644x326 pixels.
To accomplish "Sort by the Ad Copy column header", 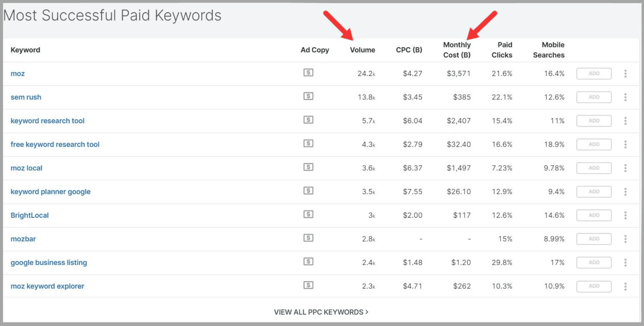I will click(x=315, y=50).
